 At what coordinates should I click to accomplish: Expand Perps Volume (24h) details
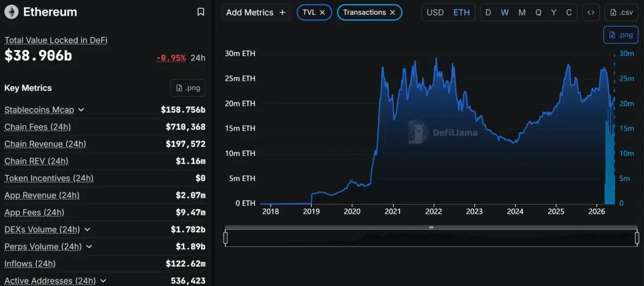90,247
